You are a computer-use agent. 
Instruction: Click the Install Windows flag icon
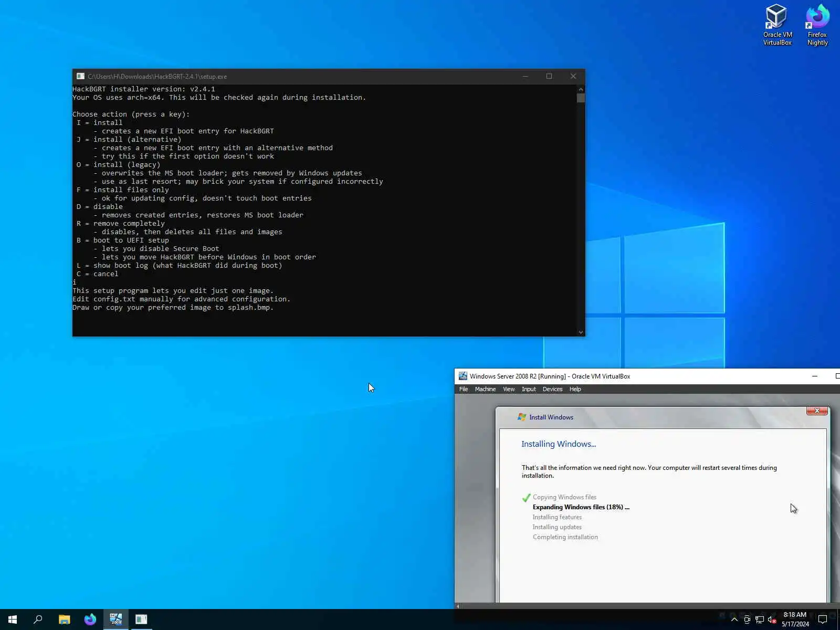(522, 417)
